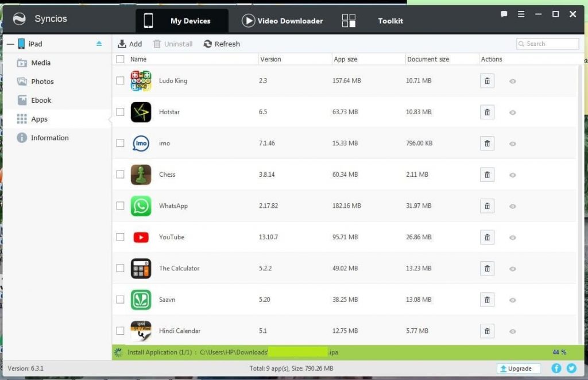This screenshot has width=588, height=380.
Task: Remove Chess via its trash icon
Action: (487, 175)
